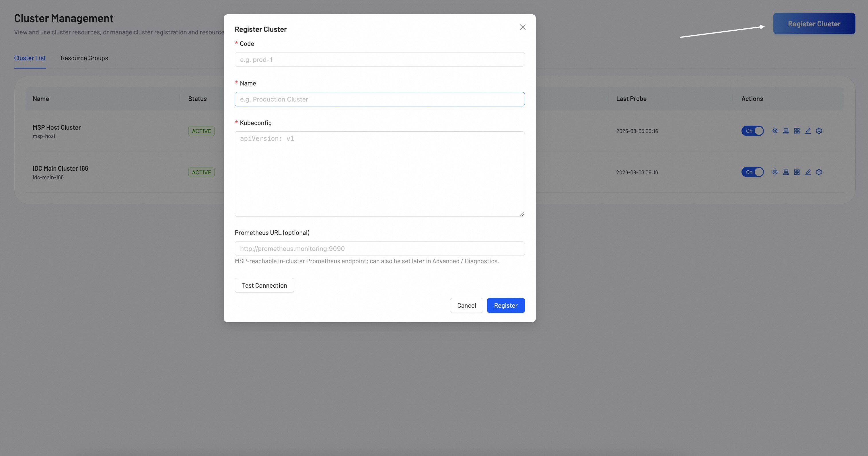Screen dimensions: 868x456
Task: Click the Last Probe time of IDC Main Cluster 166
Action: pos(637,172)
